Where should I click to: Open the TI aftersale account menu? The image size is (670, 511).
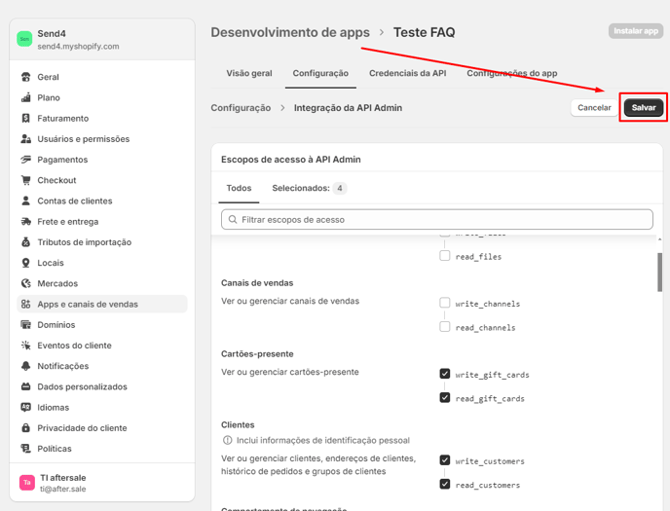(102, 483)
